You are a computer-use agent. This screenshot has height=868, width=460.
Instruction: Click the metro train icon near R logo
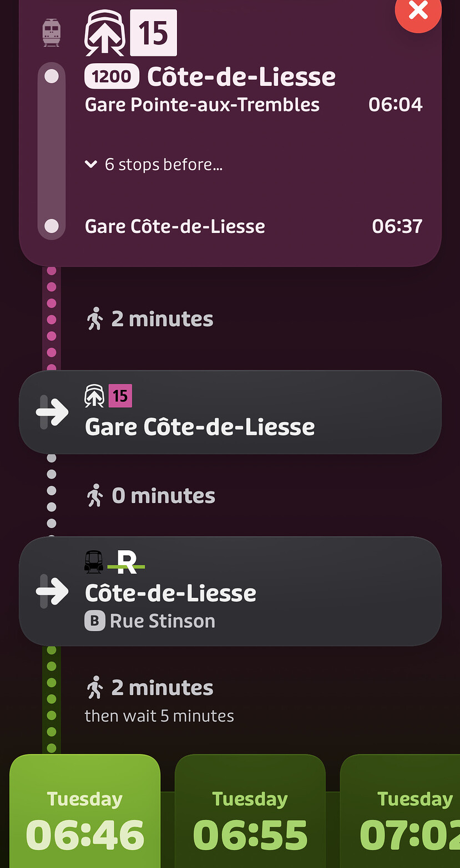(x=94, y=562)
